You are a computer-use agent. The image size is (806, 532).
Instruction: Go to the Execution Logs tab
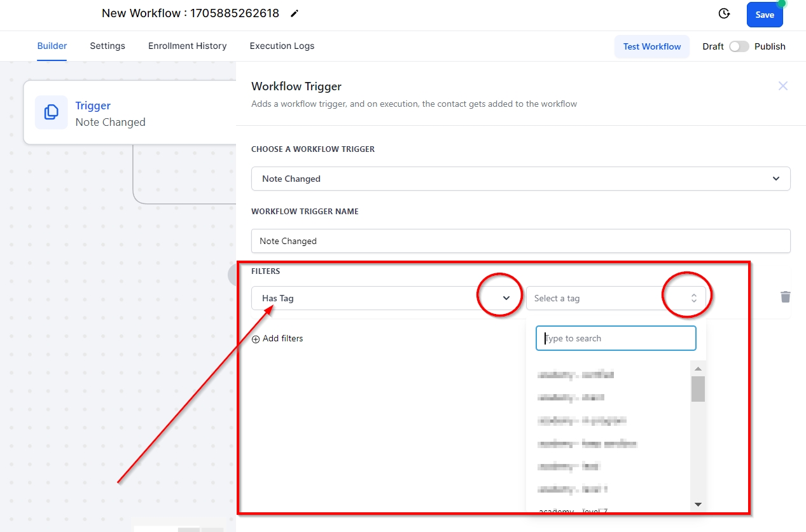point(282,46)
